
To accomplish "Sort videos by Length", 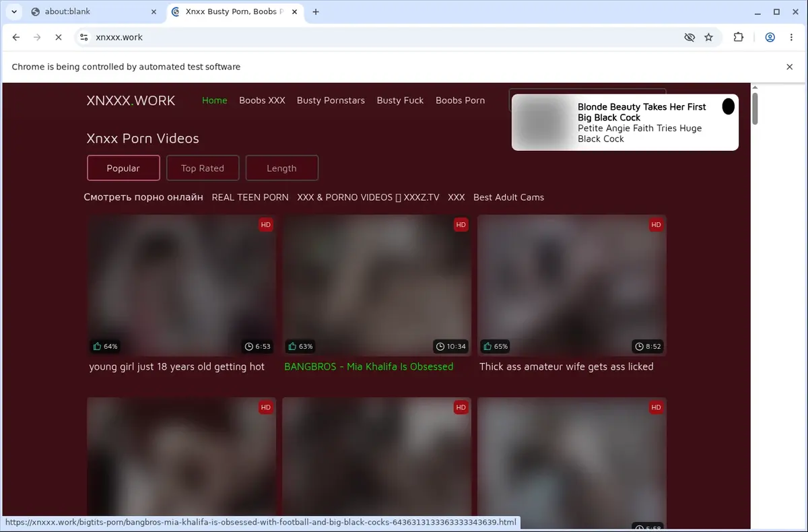I will pos(281,168).
